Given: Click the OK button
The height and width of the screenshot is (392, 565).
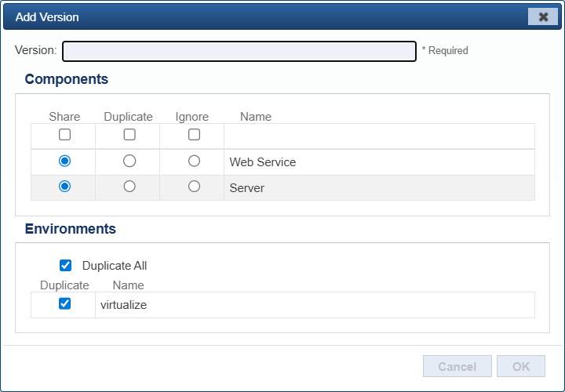Looking at the screenshot, I should [521, 366].
